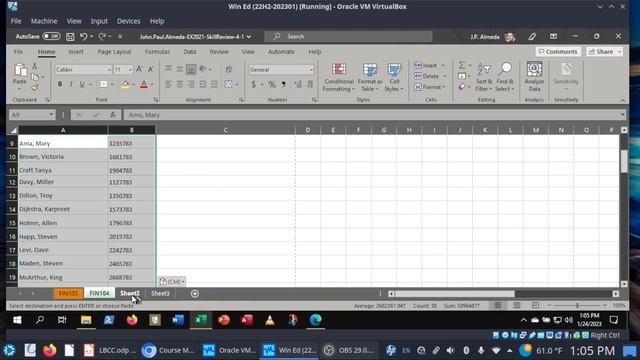Viewport: 640px width, 360px height.
Task: Click Analyze Data button
Action: pos(534,78)
